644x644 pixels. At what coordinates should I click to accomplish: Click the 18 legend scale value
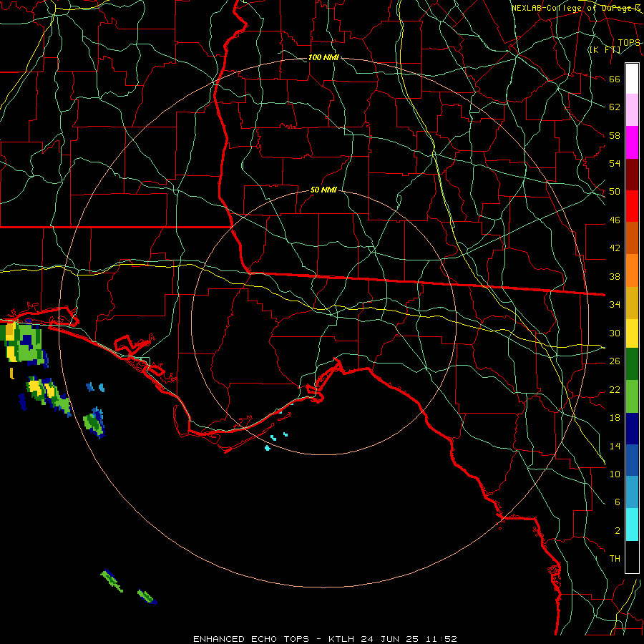click(615, 418)
